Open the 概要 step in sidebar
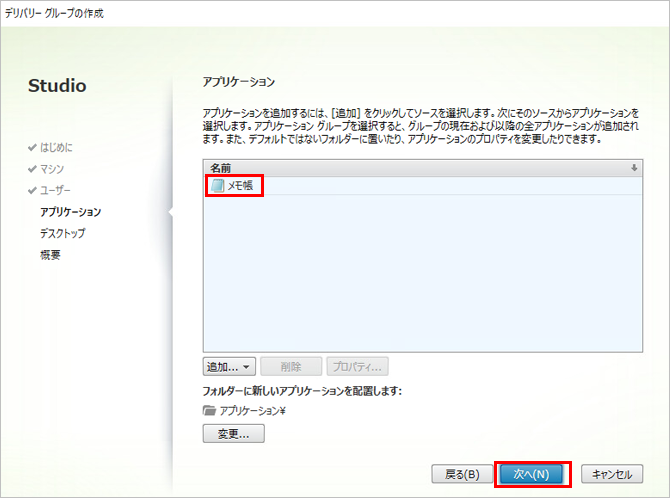Image resolution: width=670 pixels, height=498 pixels. pyautogui.click(x=51, y=254)
